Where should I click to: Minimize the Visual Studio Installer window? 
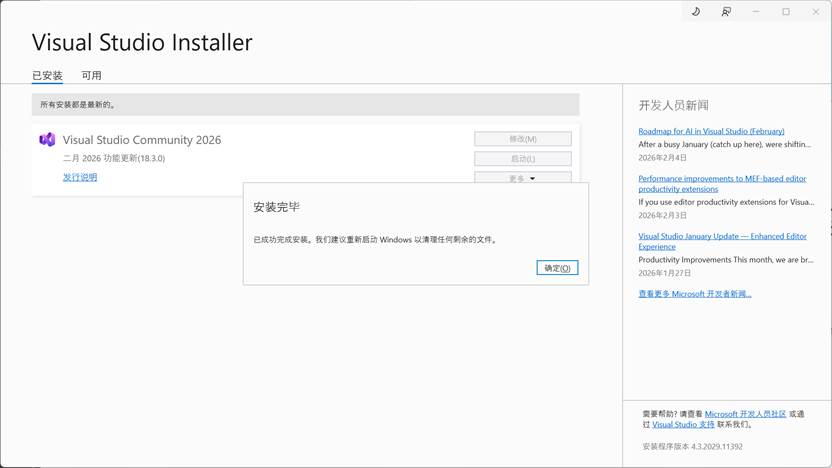pos(756,12)
